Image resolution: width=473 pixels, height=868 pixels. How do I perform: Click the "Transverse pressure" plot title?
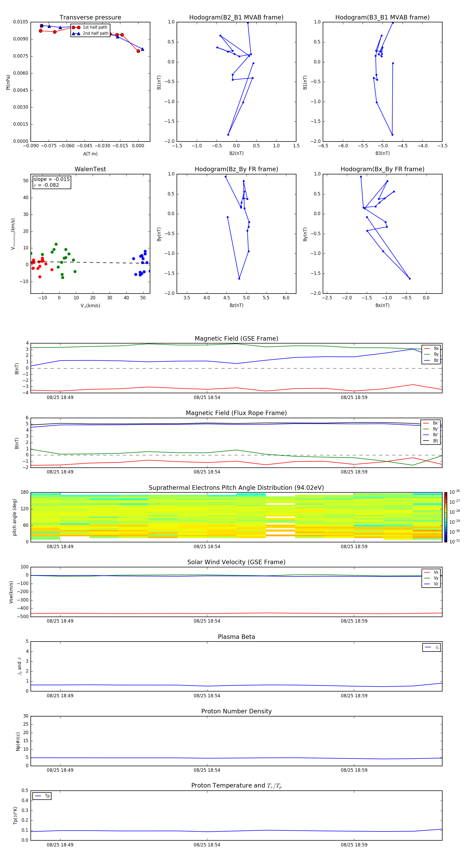(90, 18)
